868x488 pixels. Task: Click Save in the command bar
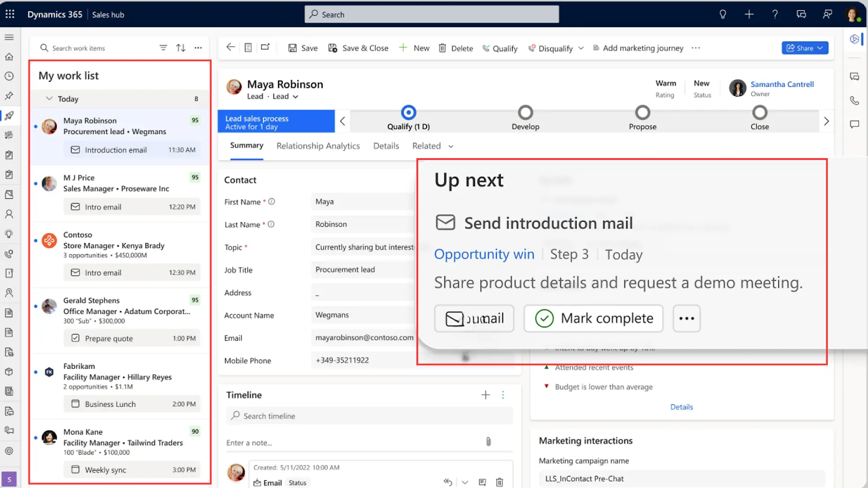click(x=303, y=48)
